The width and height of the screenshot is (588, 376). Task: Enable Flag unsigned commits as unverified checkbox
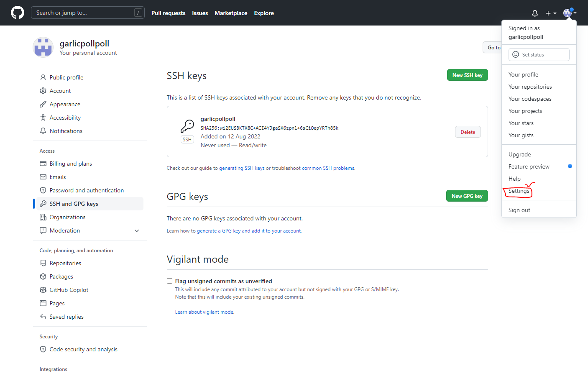169,281
